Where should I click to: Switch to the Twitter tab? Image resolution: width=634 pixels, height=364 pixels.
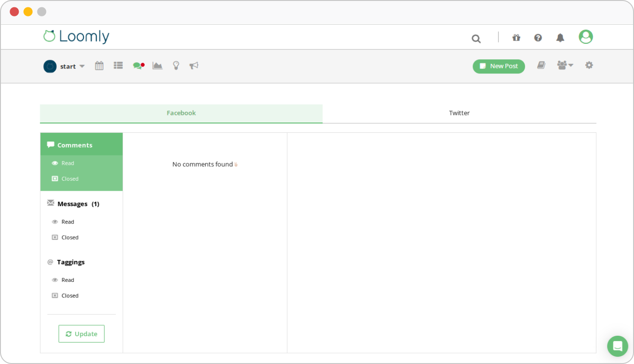(x=459, y=113)
